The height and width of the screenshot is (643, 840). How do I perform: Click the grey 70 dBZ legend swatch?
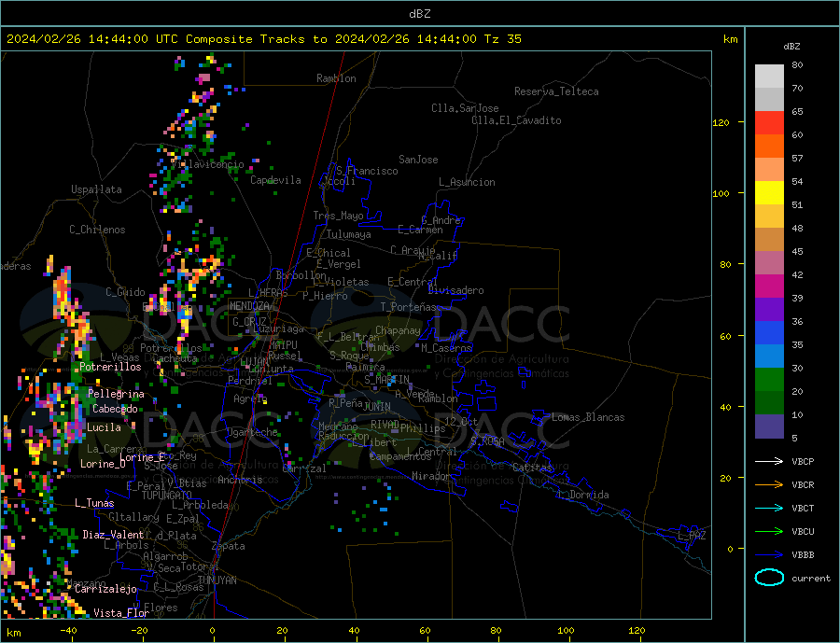tap(769, 99)
